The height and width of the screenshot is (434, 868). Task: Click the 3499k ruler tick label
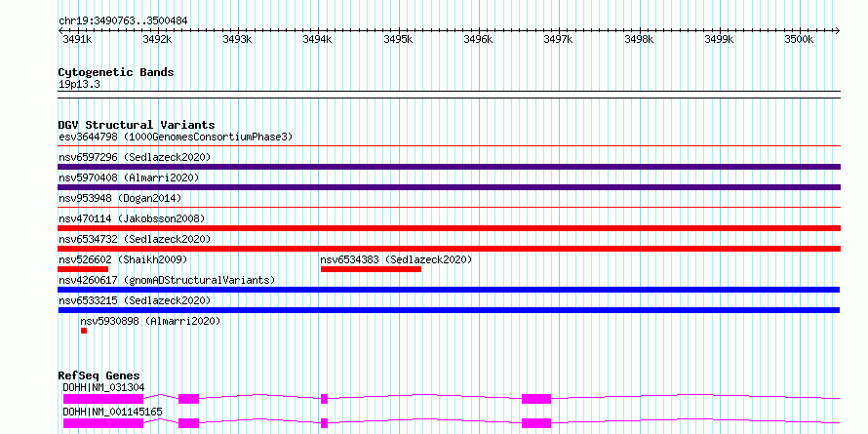719,39
